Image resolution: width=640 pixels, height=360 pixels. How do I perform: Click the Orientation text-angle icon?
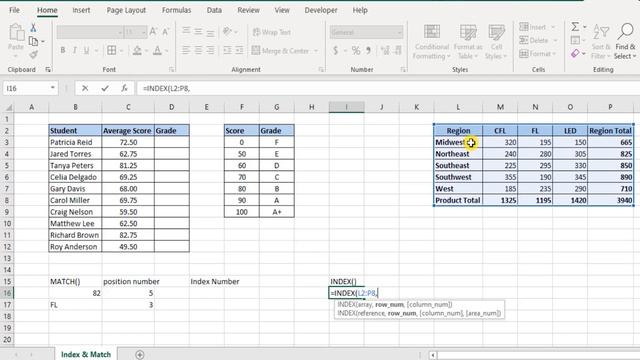pyautogui.click(x=228, y=31)
